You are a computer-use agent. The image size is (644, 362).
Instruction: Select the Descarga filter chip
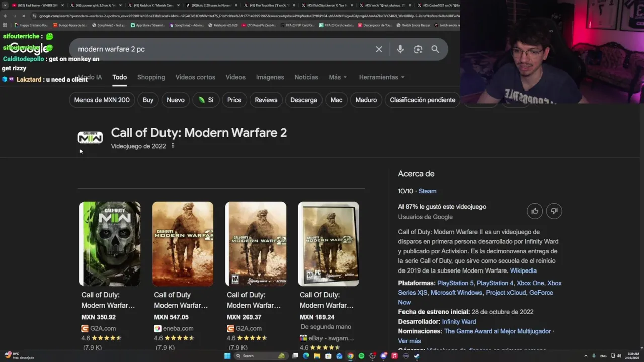point(304,100)
